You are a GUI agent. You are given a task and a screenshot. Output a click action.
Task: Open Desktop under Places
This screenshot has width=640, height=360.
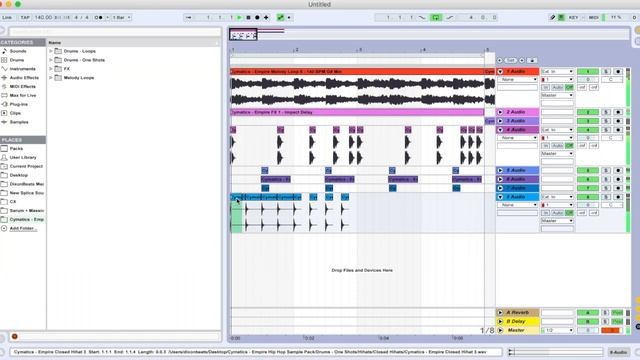tap(19, 175)
